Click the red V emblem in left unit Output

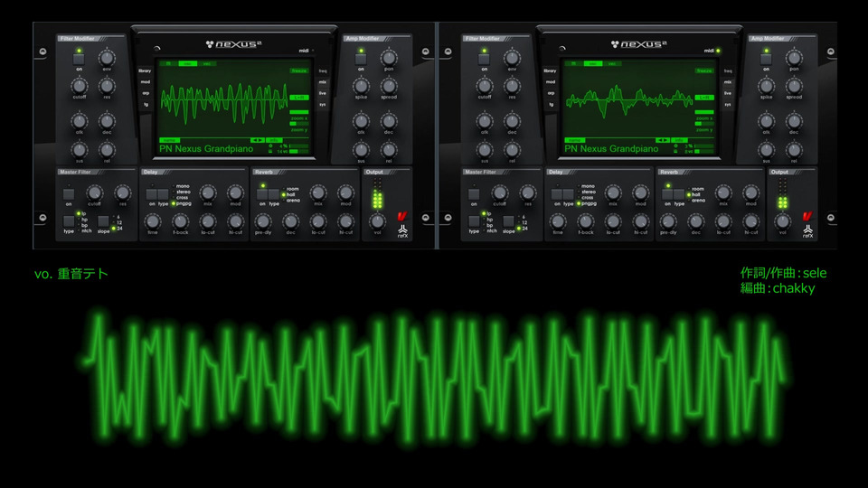pos(401,216)
